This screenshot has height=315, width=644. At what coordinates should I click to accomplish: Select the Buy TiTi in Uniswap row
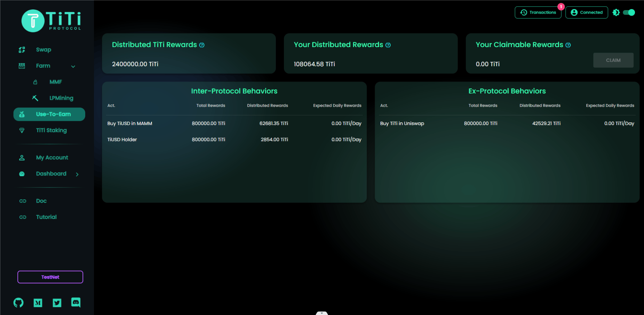pyautogui.click(x=507, y=123)
